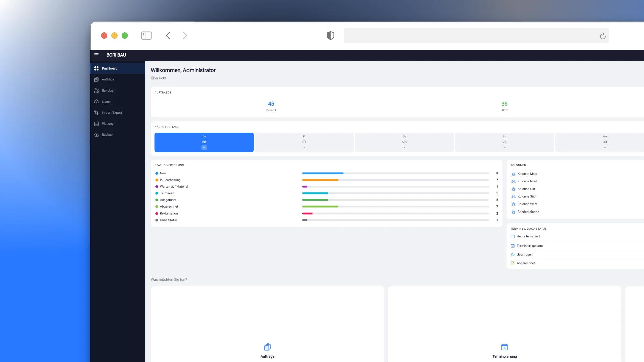This screenshot has height=362, width=644.
Task: Click the Planung calendar icon in sidebar
Action: [x=96, y=124]
